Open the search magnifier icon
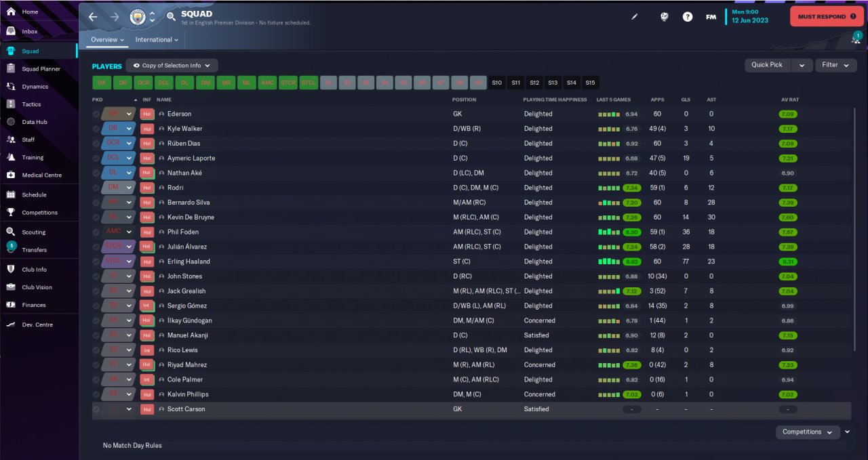The image size is (868, 460). pos(171,17)
